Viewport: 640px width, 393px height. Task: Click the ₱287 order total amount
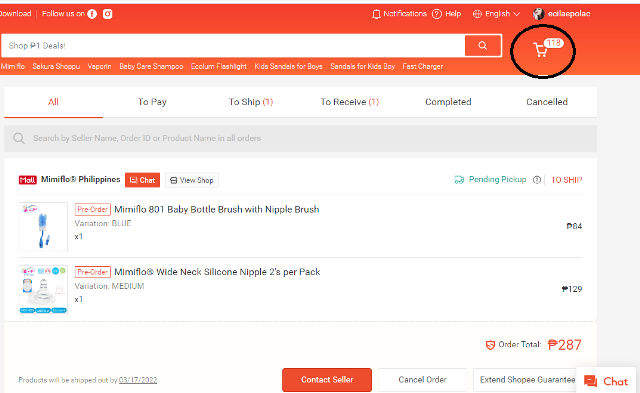tap(564, 345)
